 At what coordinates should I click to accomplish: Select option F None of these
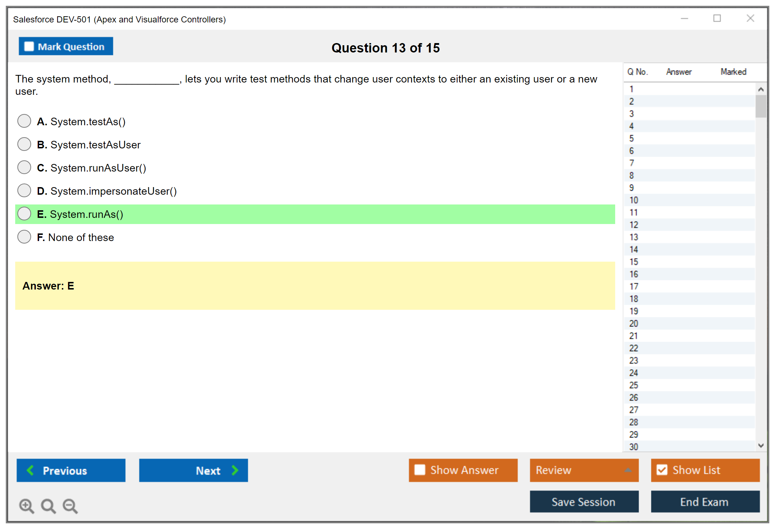click(24, 237)
